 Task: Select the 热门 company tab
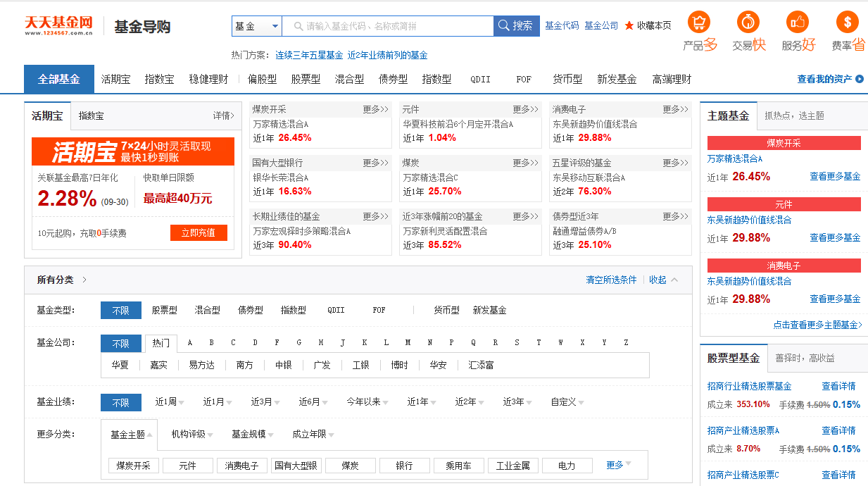pos(161,343)
